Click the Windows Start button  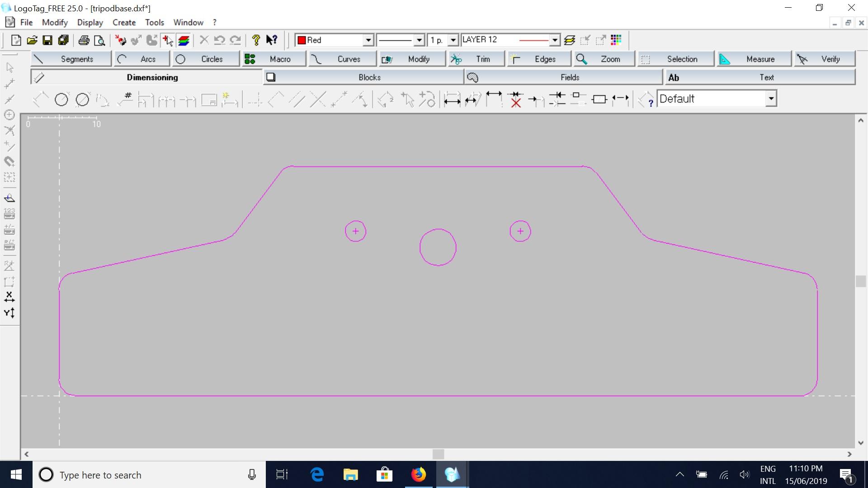click(x=16, y=474)
